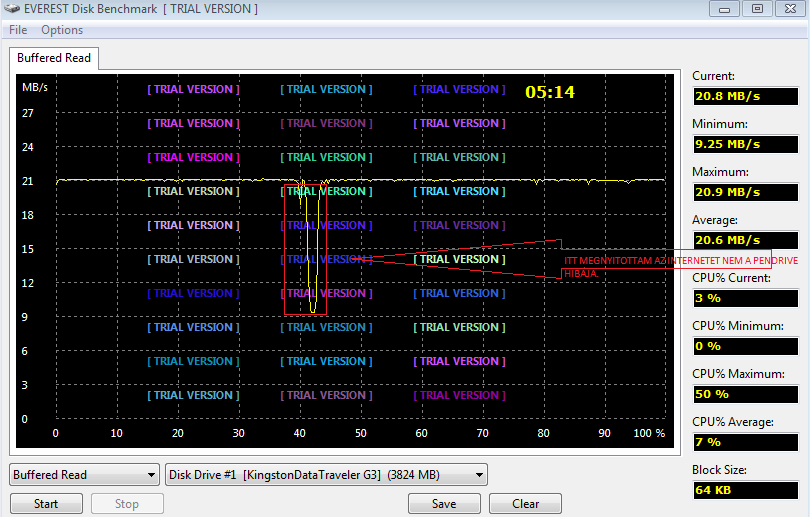Click the CPU% Average value 7 %
812x517 pixels.
(x=746, y=442)
